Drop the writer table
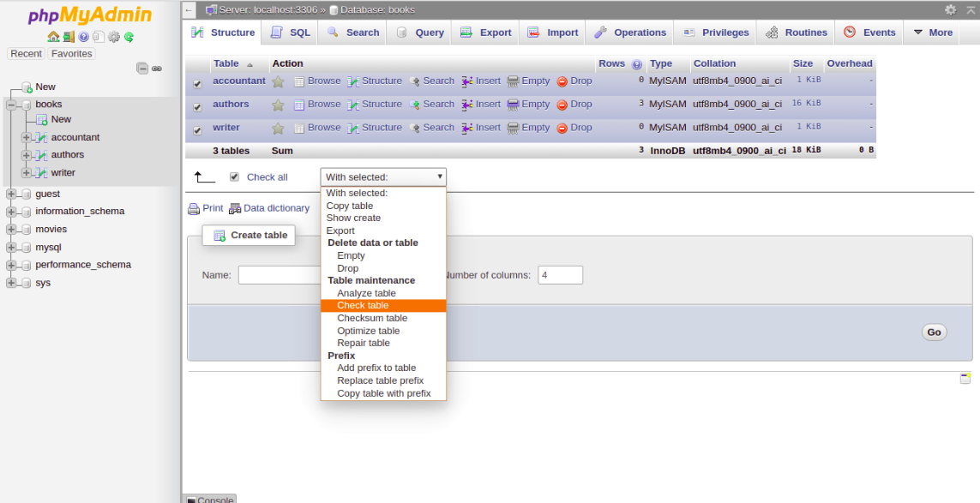 (574, 127)
